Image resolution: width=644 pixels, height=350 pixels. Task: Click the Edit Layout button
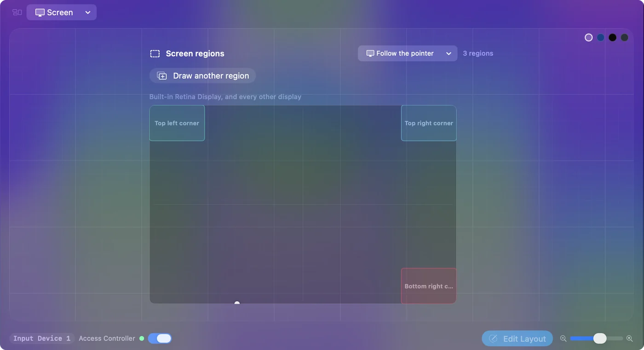click(x=517, y=338)
